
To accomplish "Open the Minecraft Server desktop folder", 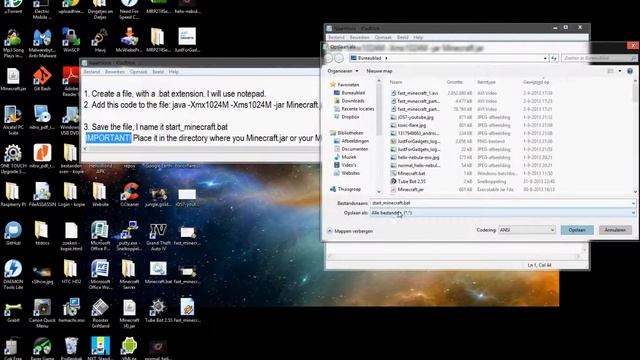I will (129, 274).
